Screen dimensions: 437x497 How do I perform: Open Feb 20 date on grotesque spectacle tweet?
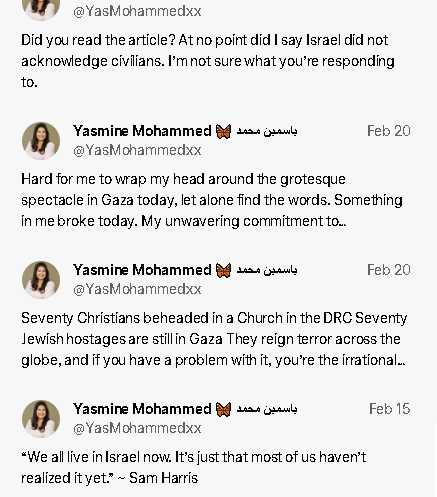[x=388, y=131]
